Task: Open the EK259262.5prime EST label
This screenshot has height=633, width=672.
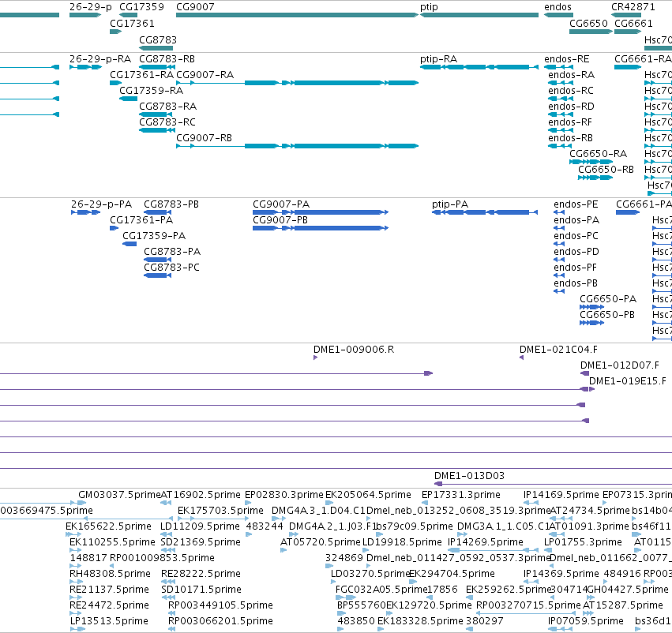Action: (509, 590)
